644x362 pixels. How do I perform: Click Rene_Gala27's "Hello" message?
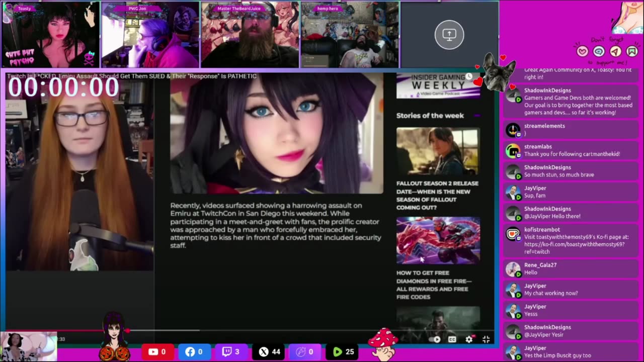[531, 273]
